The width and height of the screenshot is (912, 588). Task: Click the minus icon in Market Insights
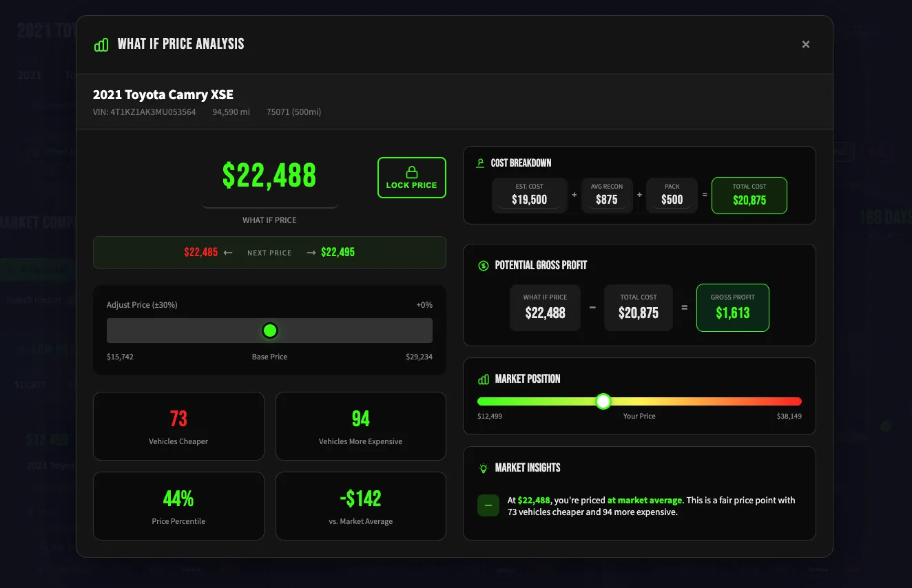pos(488,505)
